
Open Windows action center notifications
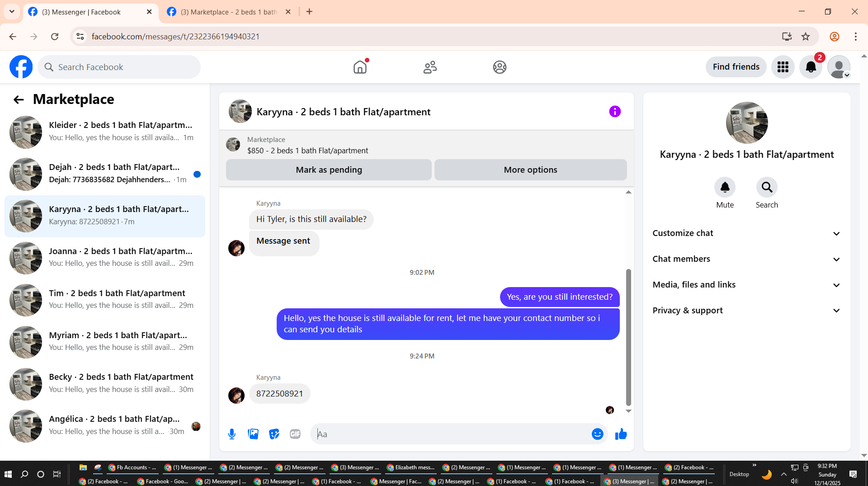(x=853, y=474)
